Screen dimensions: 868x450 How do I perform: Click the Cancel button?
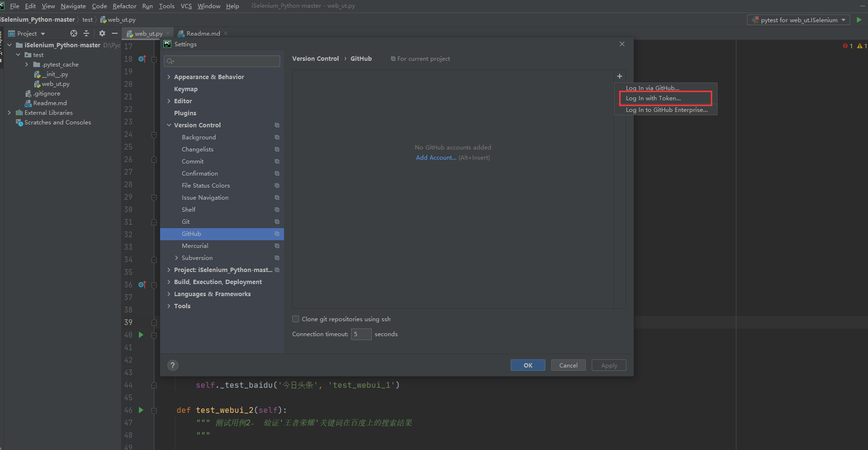click(569, 365)
